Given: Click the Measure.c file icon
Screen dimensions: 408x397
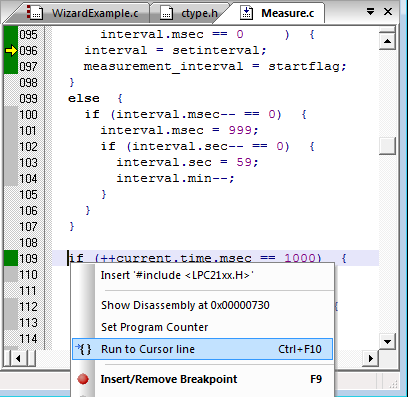Looking at the screenshot, I should click(246, 13).
